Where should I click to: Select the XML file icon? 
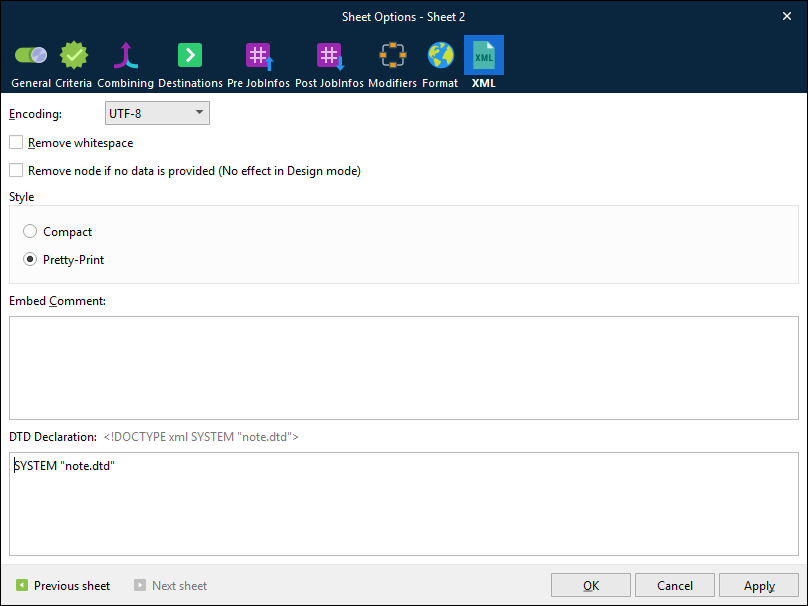click(x=484, y=55)
